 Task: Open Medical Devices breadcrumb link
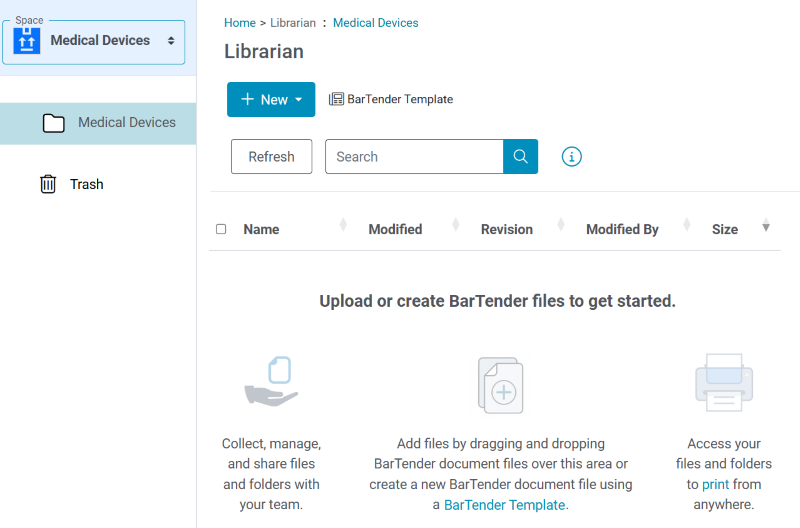[x=376, y=23]
